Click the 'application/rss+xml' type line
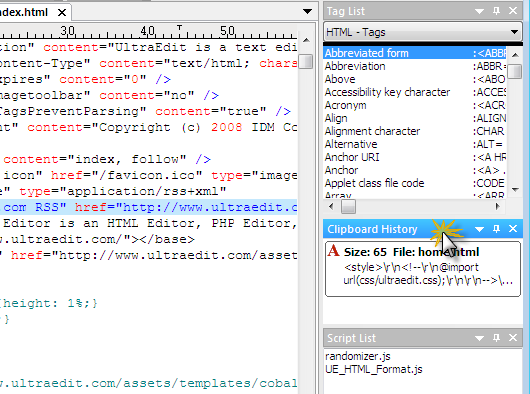The image size is (530, 394). [x=149, y=191]
